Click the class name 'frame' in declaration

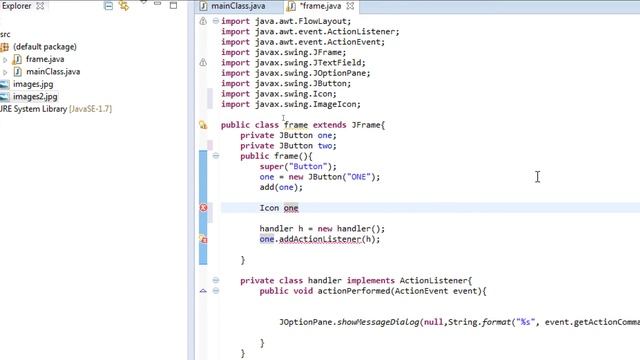pyautogui.click(x=296, y=125)
